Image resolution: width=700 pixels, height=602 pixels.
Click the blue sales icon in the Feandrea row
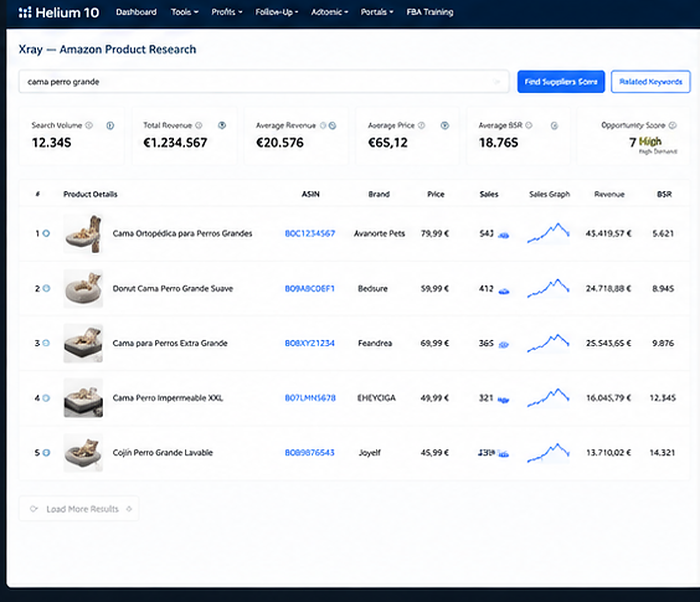pyautogui.click(x=503, y=345)
